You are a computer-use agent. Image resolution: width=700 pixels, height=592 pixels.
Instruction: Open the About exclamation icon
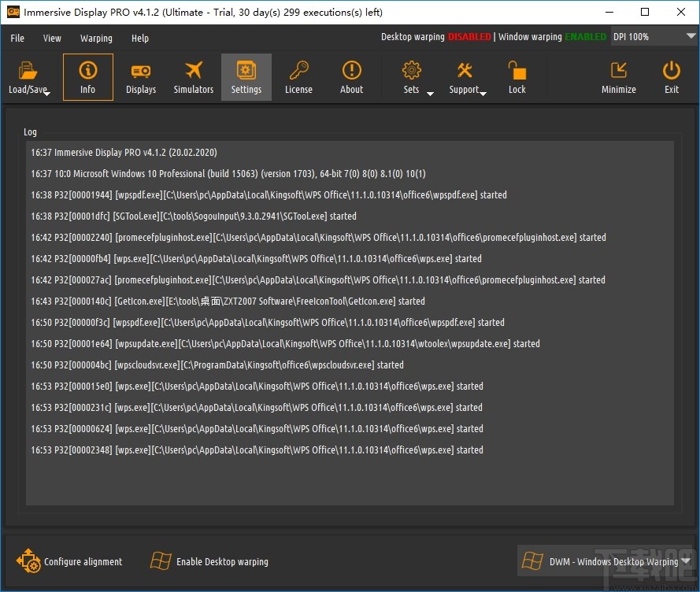coord(352,71)
